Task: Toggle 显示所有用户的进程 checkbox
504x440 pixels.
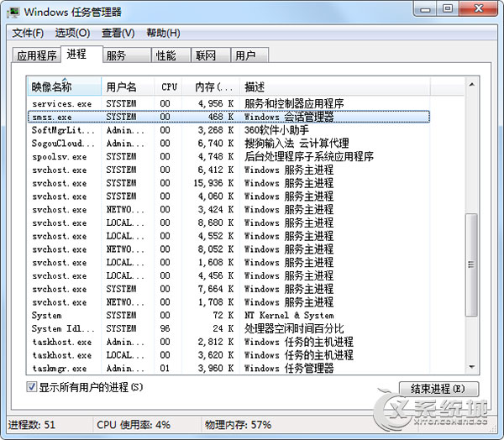Action: click(32, 386)
